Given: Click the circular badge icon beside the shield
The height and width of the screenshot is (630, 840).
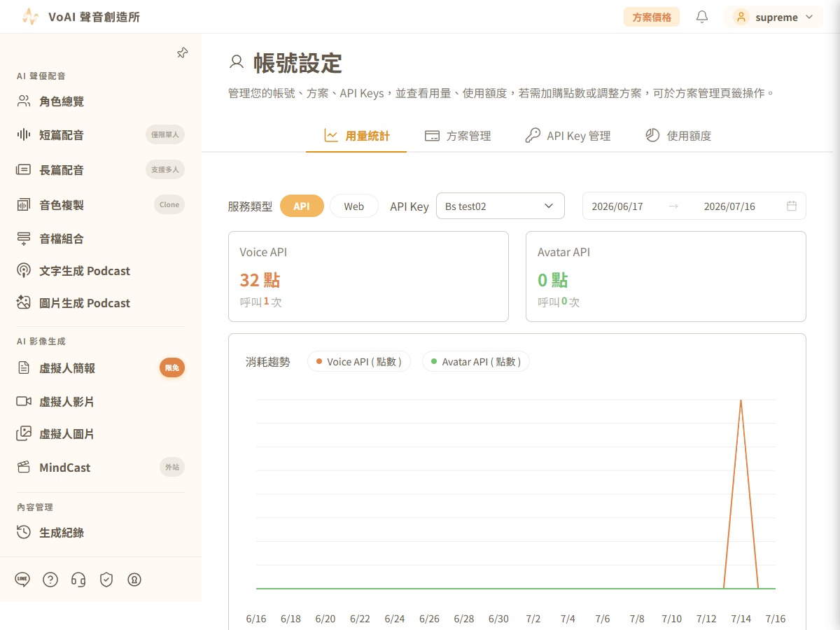Looking at the screenshot, I should coord(134,580).
